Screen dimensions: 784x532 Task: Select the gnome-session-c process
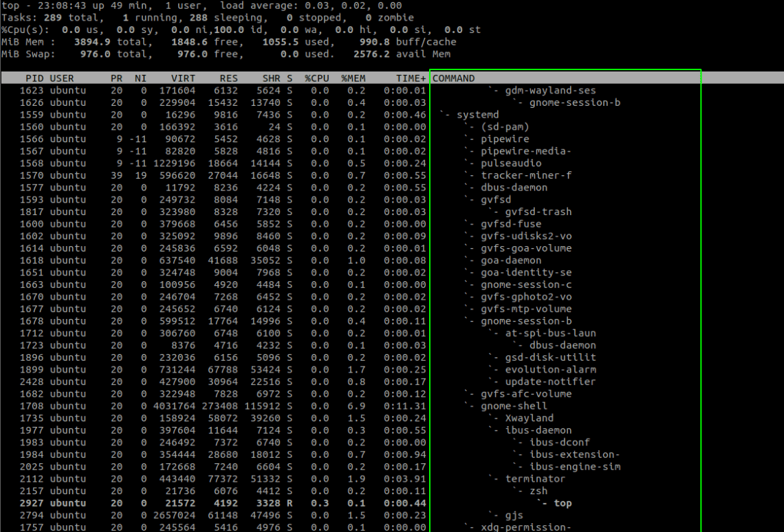click(x=526, y=285)
